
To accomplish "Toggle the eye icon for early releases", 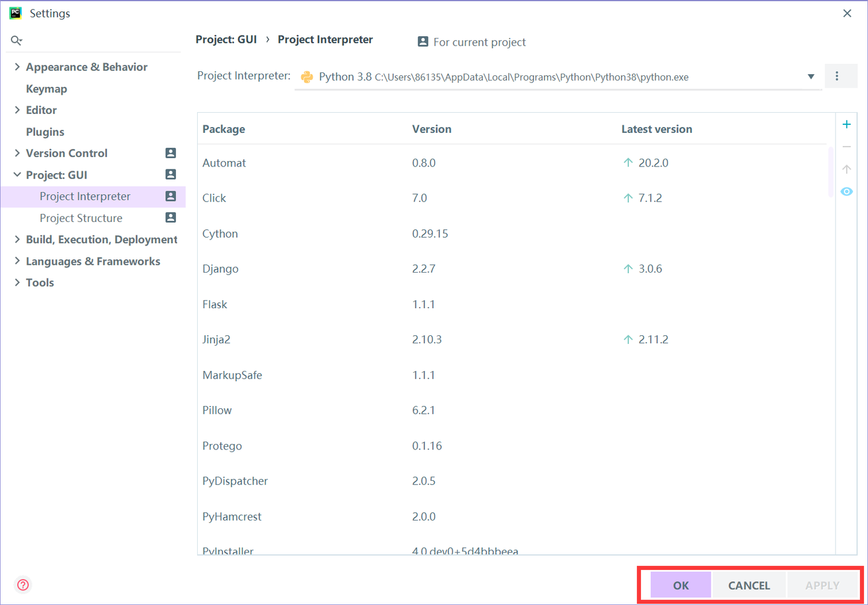I will (846, 192).
